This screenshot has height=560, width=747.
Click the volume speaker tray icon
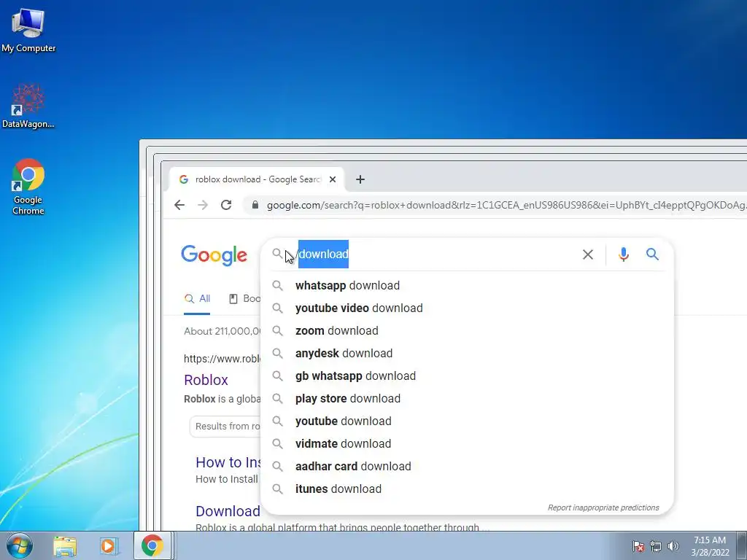(673, 546)
